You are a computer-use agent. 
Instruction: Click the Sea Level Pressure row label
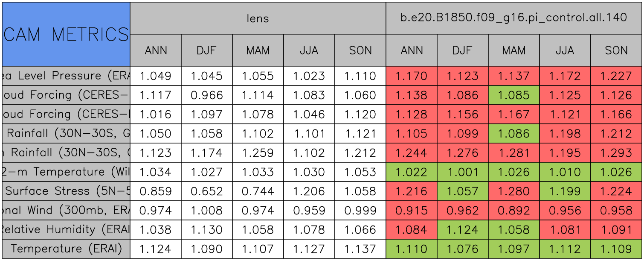point(66,76)
